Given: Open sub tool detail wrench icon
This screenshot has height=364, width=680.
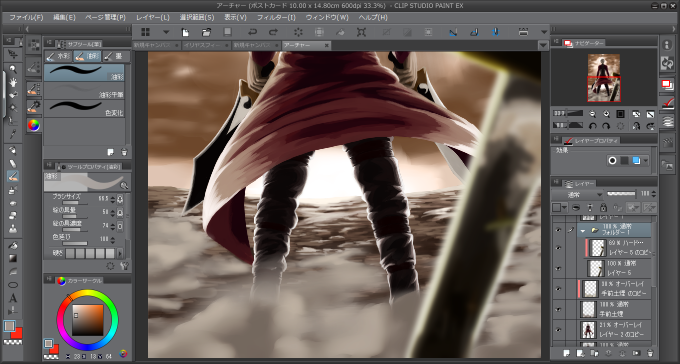Looking at the screenshot, I should 125,266.
